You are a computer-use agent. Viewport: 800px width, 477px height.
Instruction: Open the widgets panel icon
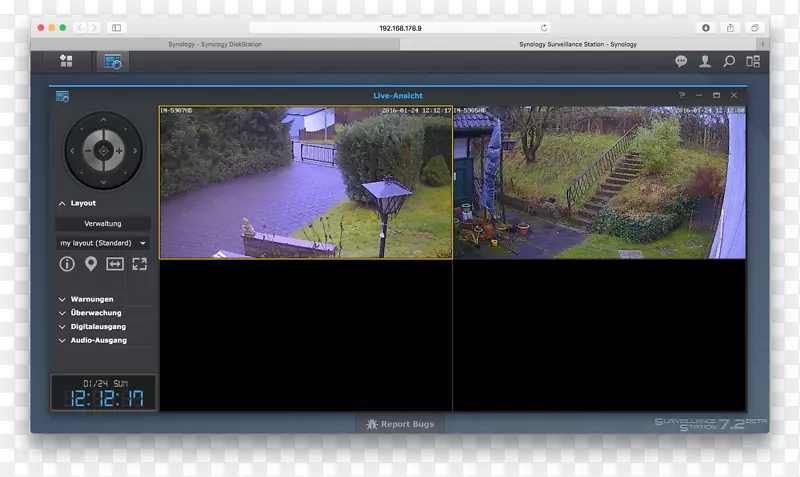(x=753, y=61)
